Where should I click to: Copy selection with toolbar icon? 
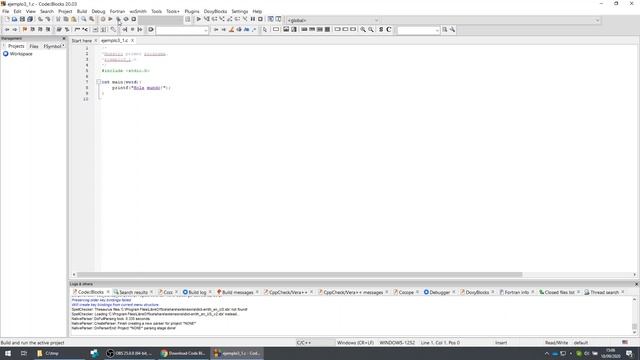(x=66, y=19)
